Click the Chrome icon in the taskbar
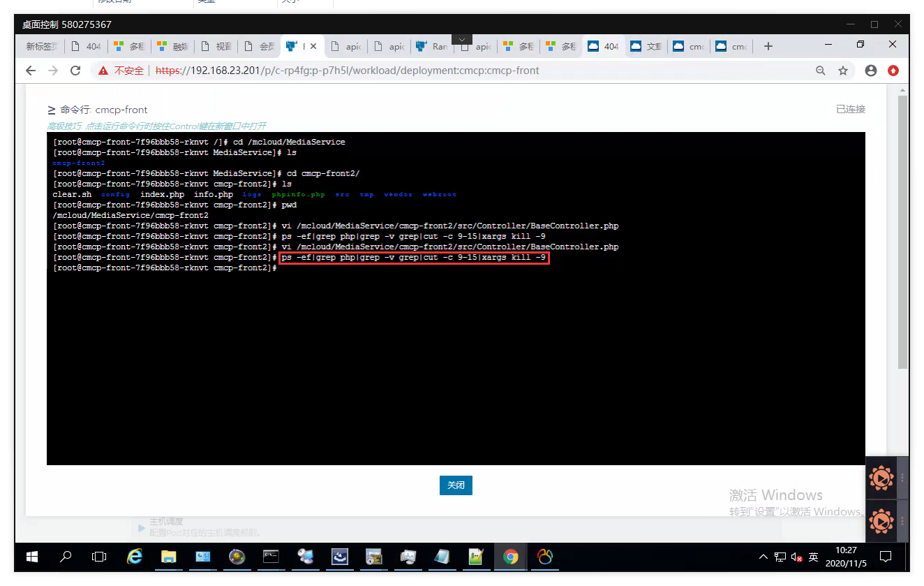This screenshot has width=924, height=586. (x=511, y=557)
